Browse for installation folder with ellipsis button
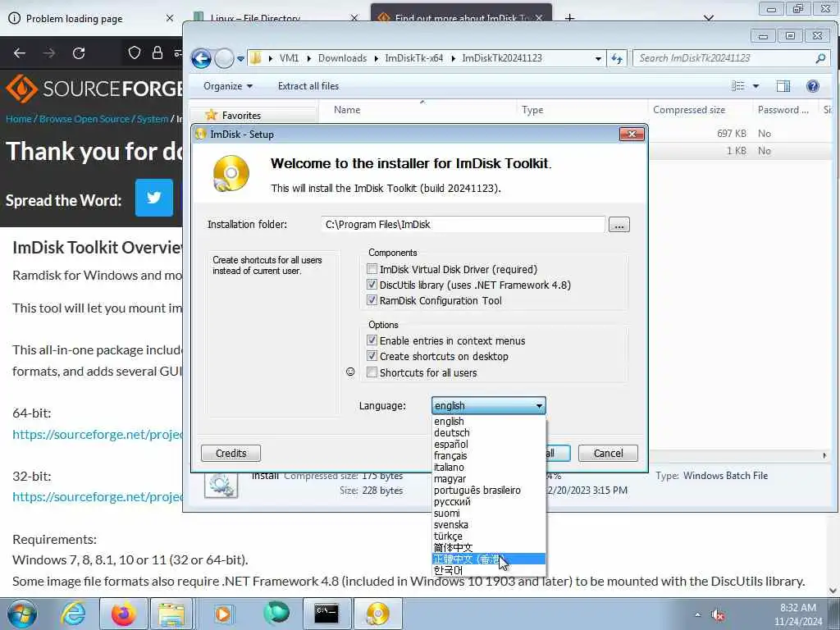This screenshot has height=630, width=840. (619, 225)
